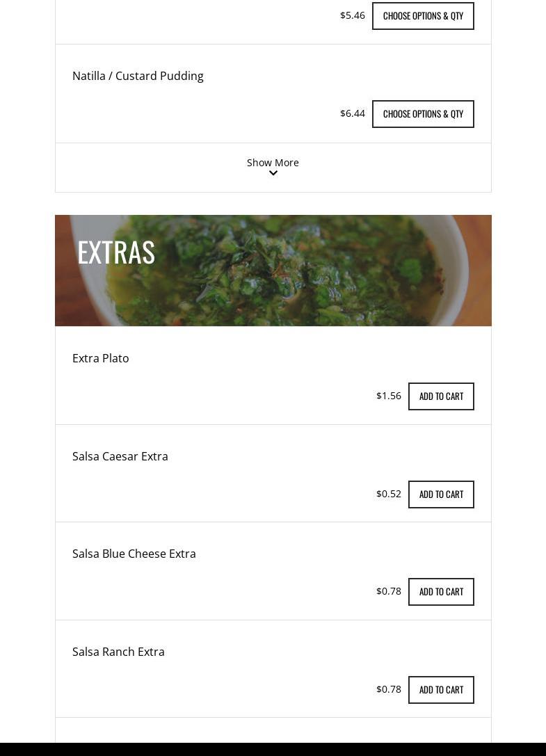Choose options for the $5.46 item

tap(423, 16)
